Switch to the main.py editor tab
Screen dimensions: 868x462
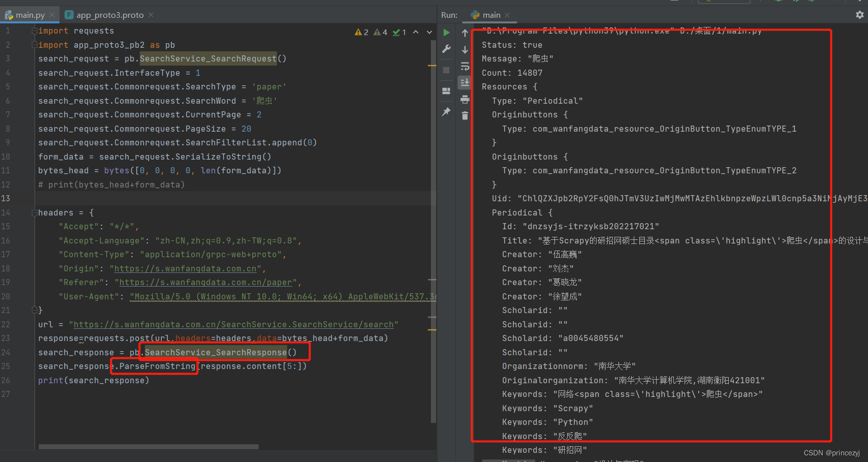(30, 15)
